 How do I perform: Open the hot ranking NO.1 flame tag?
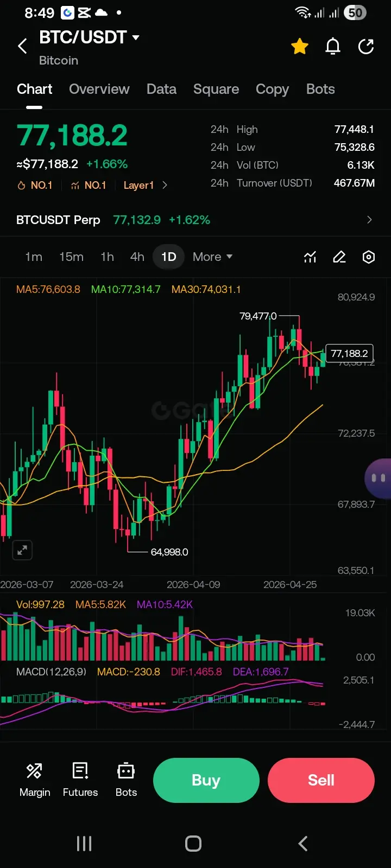(x=35, y=185)
